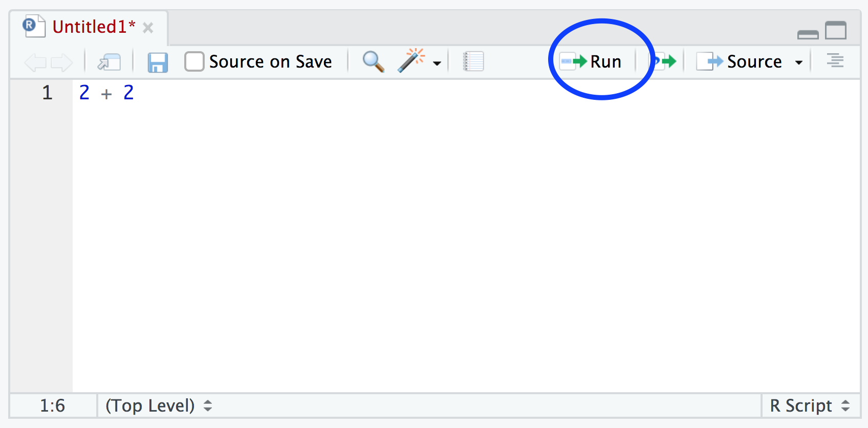Show document outline icon
The width and height of the screenshot is (868, 428).
coord(835,61)
